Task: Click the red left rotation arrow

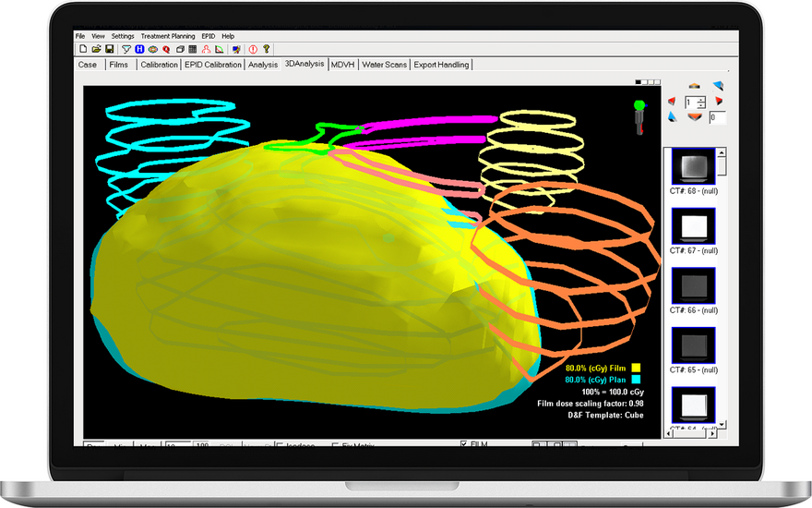Action: [x=672, y=101]
